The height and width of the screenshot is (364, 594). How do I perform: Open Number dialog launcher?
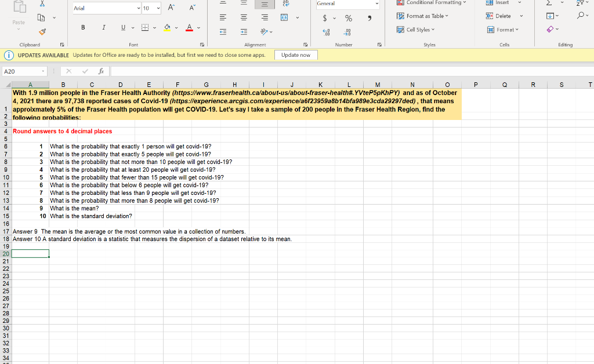(379, 45)
